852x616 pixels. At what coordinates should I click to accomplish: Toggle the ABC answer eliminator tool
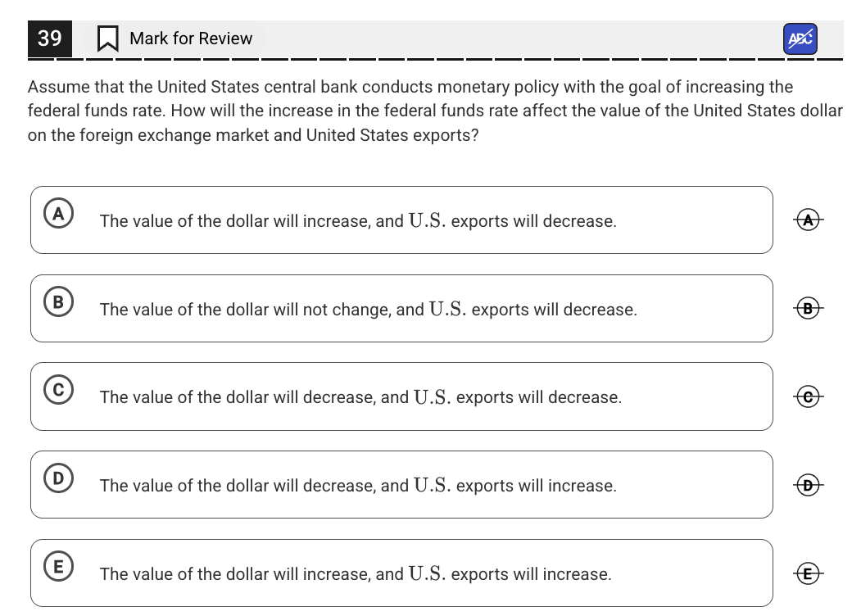(x=800, y=38)
